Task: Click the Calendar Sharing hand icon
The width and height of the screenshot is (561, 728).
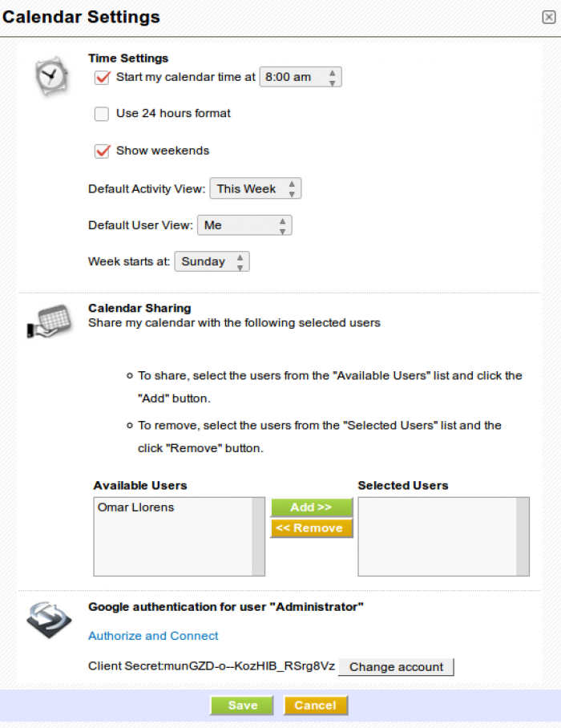Action: pos(49,322)
